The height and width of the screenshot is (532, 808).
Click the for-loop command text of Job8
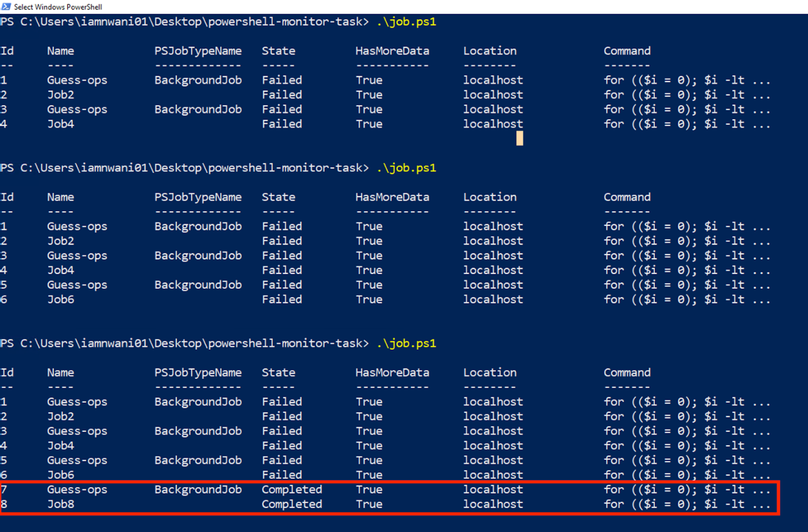(686, 504)
